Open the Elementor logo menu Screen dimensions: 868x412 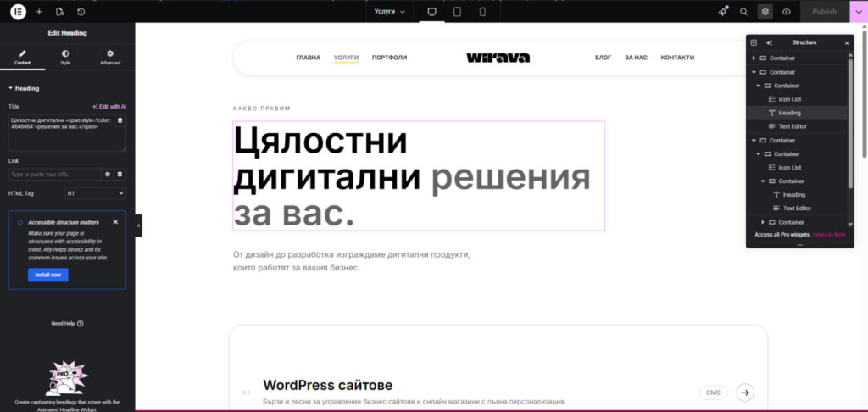click(x=18, y=12)
